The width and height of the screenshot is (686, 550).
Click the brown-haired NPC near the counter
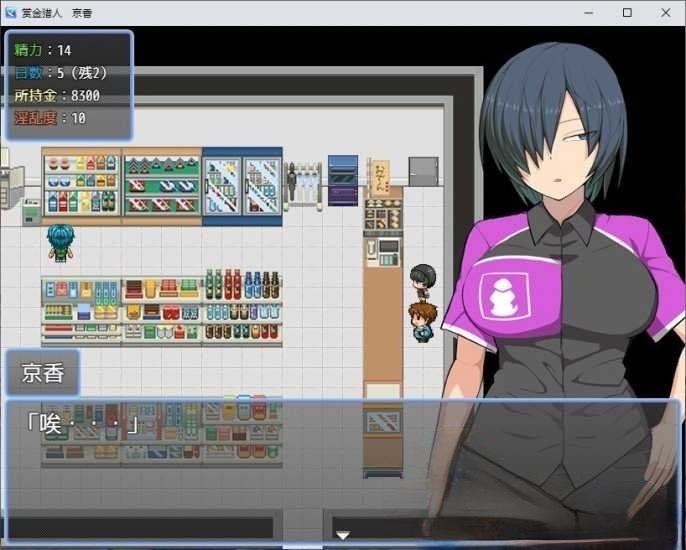[x=421, y=322]
